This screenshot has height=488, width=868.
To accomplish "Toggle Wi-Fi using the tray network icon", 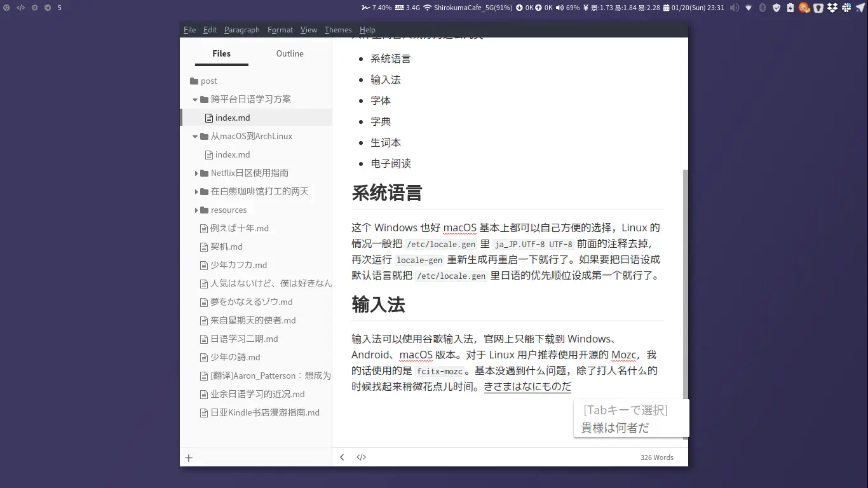I will [749, 8].
